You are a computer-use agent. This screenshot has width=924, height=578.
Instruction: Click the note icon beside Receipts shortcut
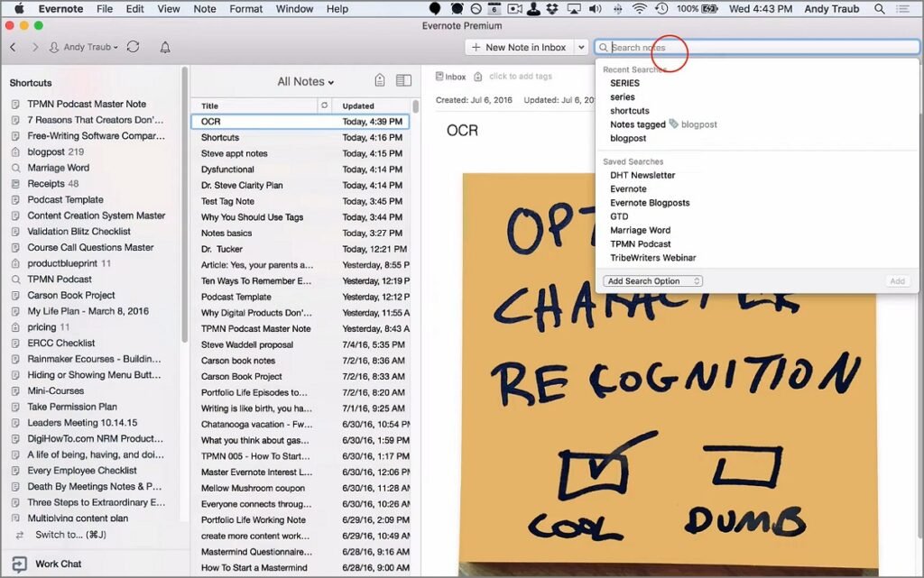15,184
